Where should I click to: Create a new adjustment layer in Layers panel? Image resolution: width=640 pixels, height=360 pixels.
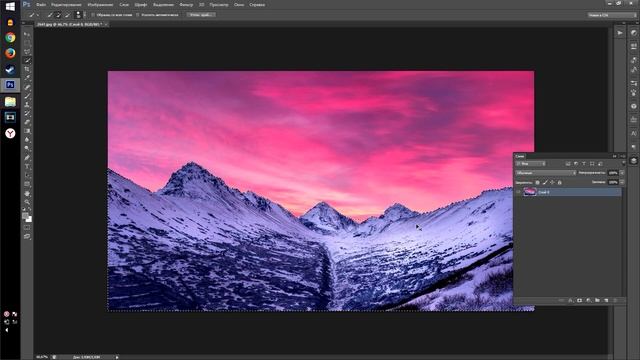[x=588, y=300]
